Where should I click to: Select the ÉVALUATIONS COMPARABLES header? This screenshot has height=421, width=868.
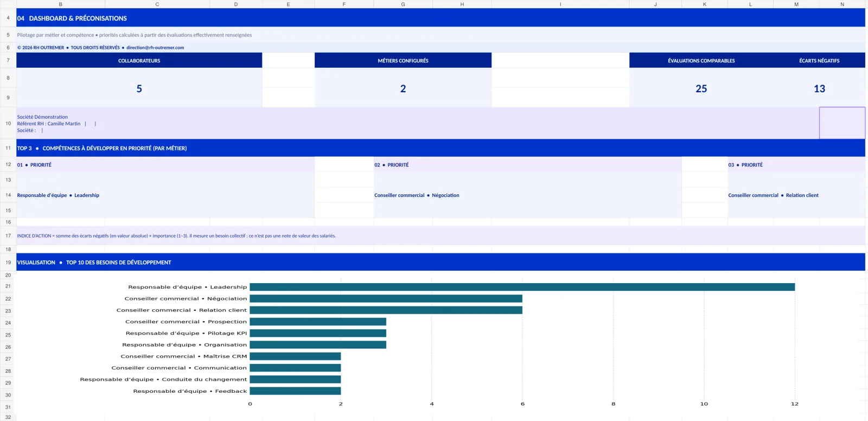(701, 61)
